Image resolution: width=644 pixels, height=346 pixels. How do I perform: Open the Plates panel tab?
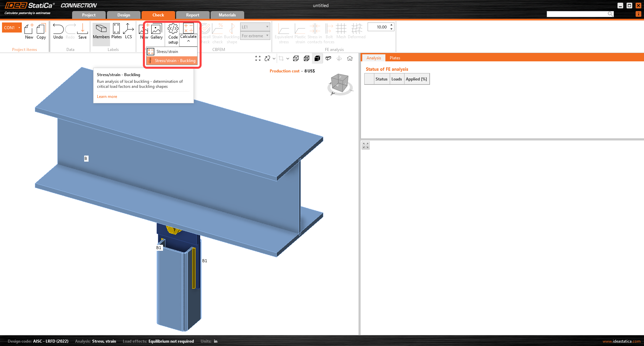[395, 58]
